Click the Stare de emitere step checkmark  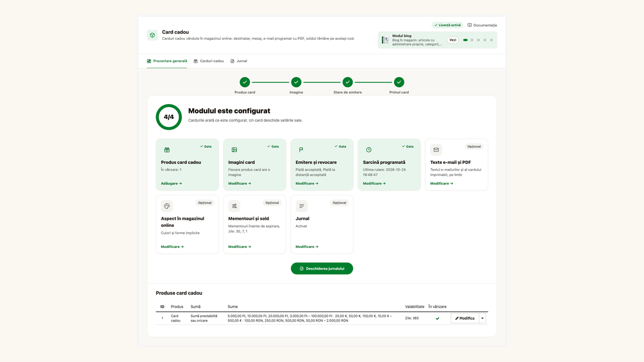[x=347, y=82]
